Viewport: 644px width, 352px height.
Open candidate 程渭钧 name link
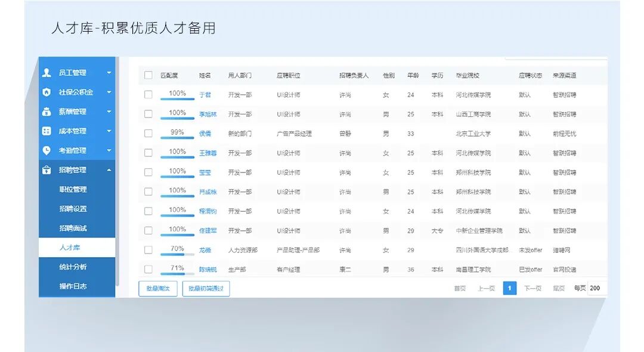click(x=208, y=211)
